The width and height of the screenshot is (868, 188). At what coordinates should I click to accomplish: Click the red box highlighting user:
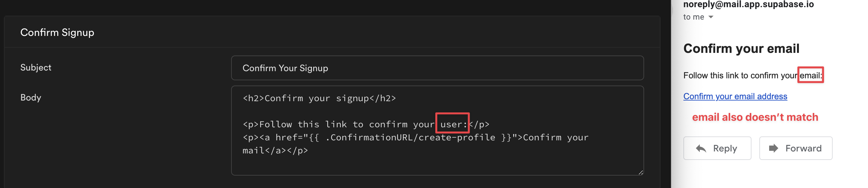pos(453,124)
